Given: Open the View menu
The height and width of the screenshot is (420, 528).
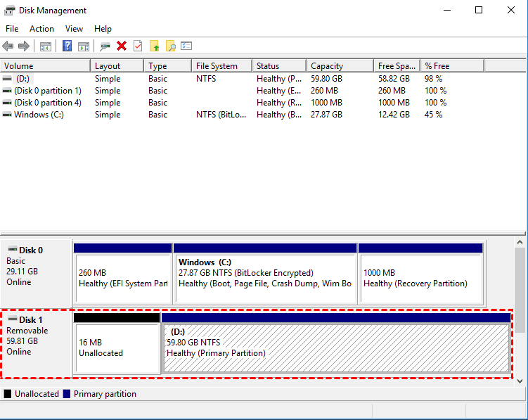Looking at the screenshot, I should 74,29.
